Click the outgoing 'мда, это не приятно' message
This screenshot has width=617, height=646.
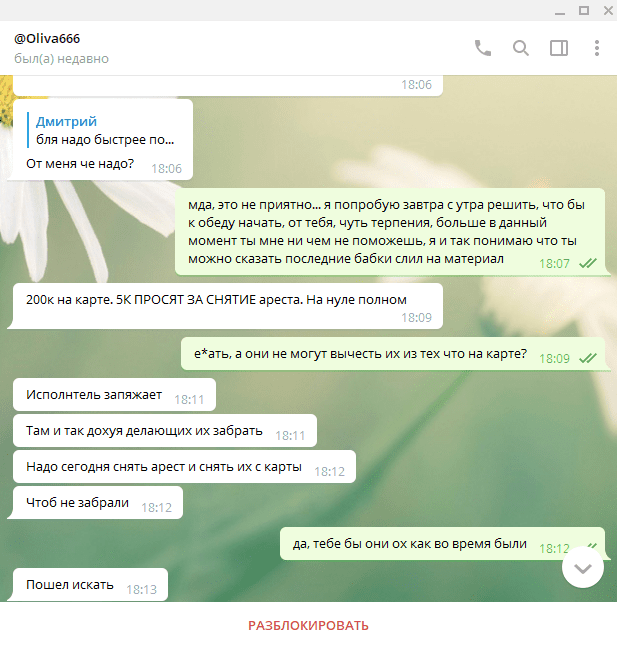pos(390,232)
